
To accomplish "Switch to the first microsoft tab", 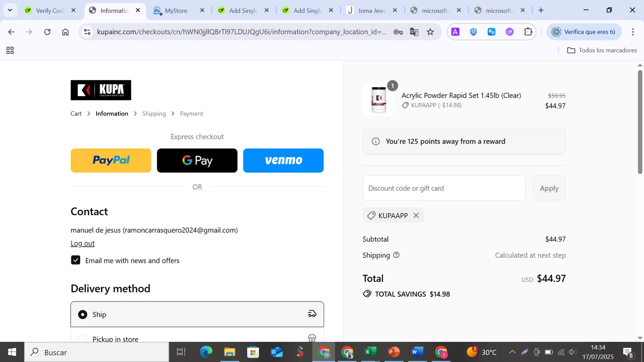I will click(x=434, y=10).
